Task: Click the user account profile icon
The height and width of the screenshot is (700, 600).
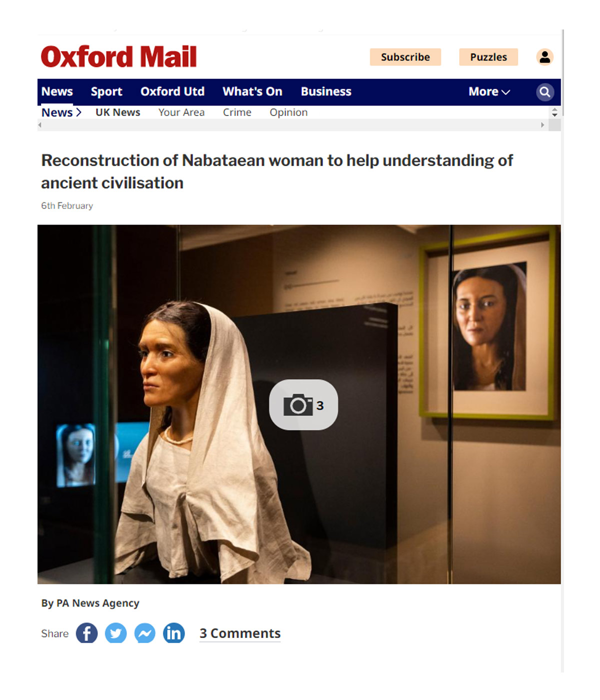Action: pyautogui.click(x=545, y=57)
